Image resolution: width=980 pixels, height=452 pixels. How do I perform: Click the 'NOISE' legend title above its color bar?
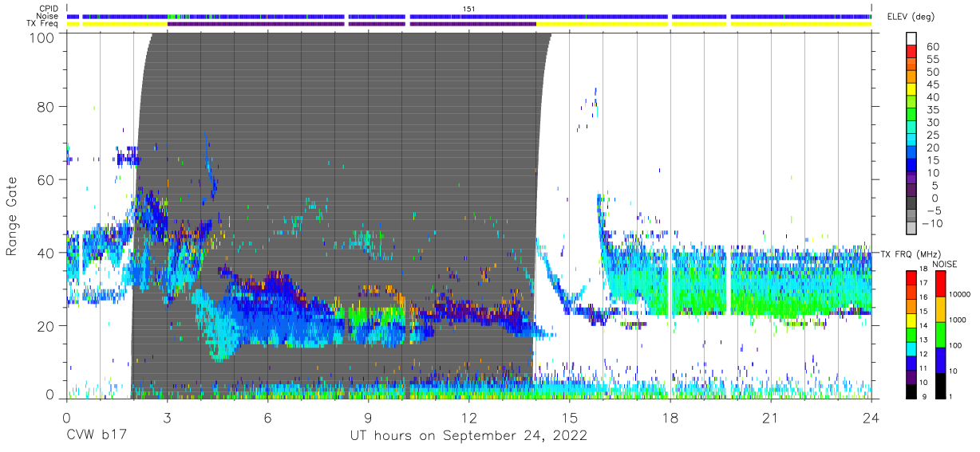click(x=944, y=264)
